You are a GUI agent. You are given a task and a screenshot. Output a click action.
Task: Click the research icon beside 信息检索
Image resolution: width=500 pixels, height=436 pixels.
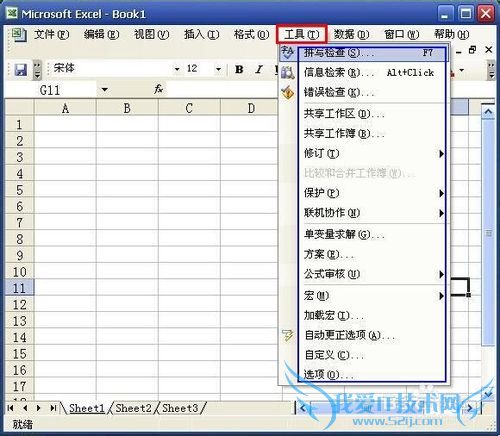click(x=287, y=72)
